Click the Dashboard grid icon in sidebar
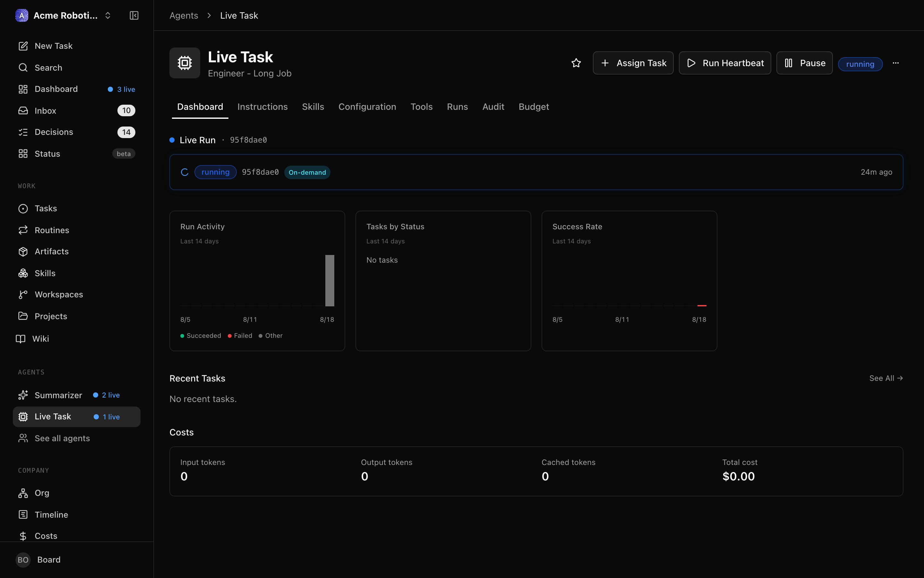 coord(23,89)
